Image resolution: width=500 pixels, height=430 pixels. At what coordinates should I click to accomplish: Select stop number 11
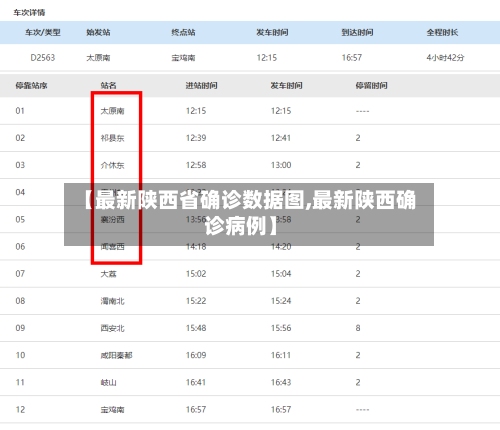(x=20, y=382)
